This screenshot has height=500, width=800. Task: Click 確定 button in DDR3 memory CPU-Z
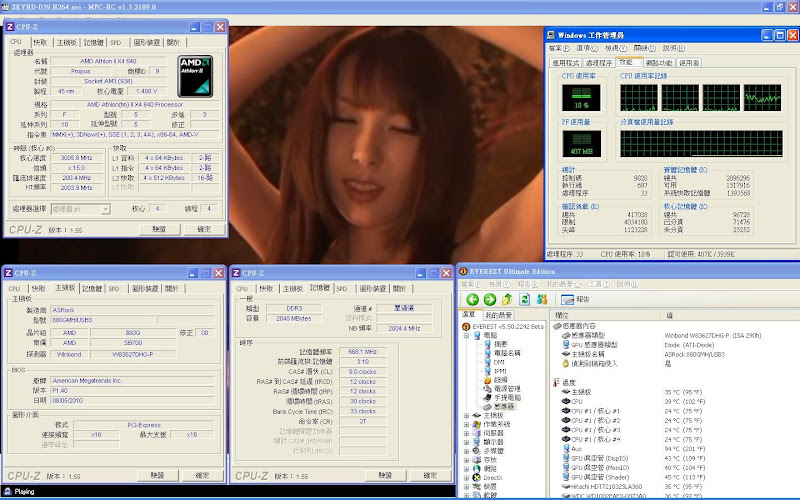pyautogui.click(x=430, y=476)
